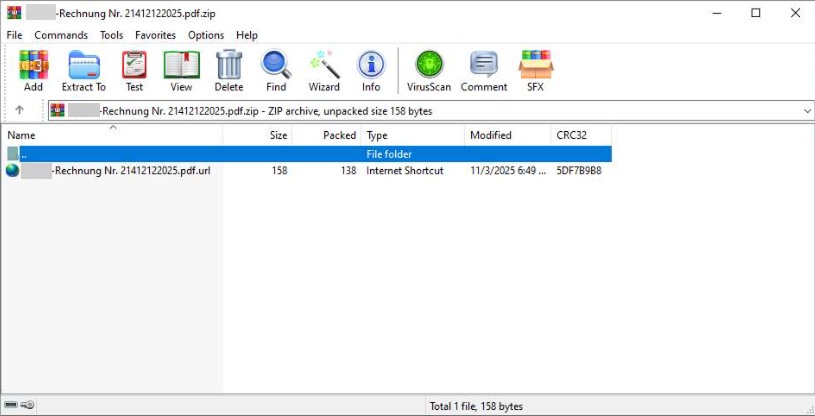Show archive Info
The height and width of the screenshot is (416, 815).
click(371, 70)
